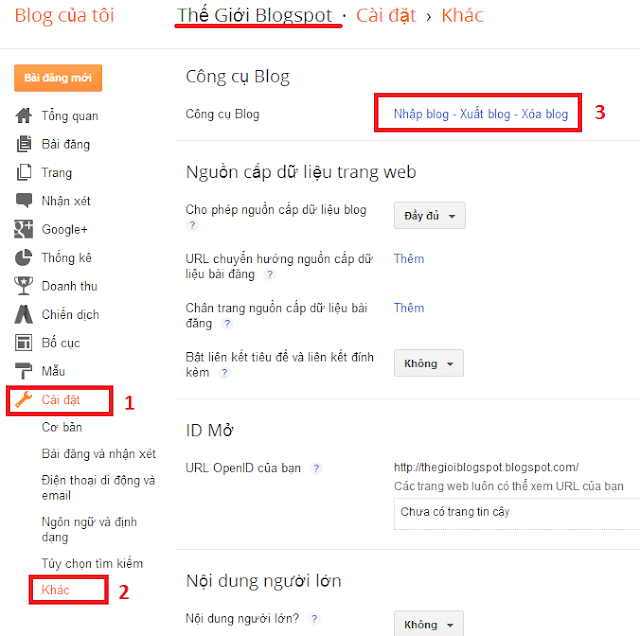Click the Blog của tôi header link
640x636 pixels.
click(64, 16)
